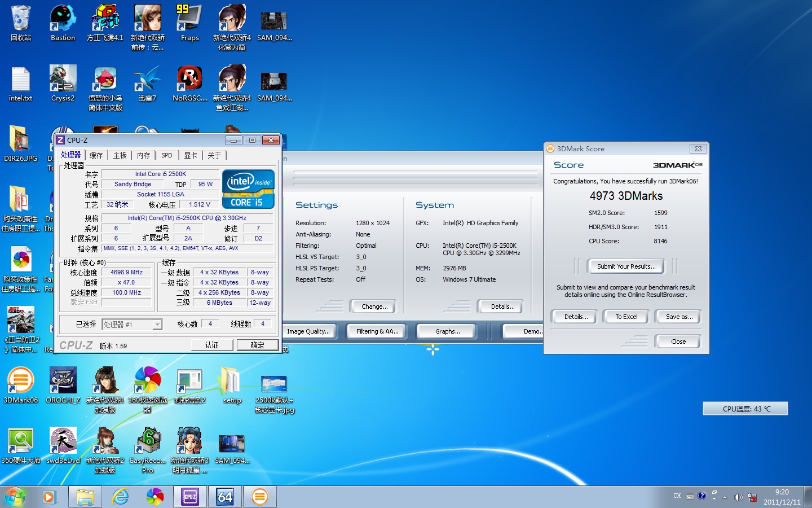The image size is (812, 508).
Task: Open the Filtering & AA... options
Action: [x=377, y=331]
